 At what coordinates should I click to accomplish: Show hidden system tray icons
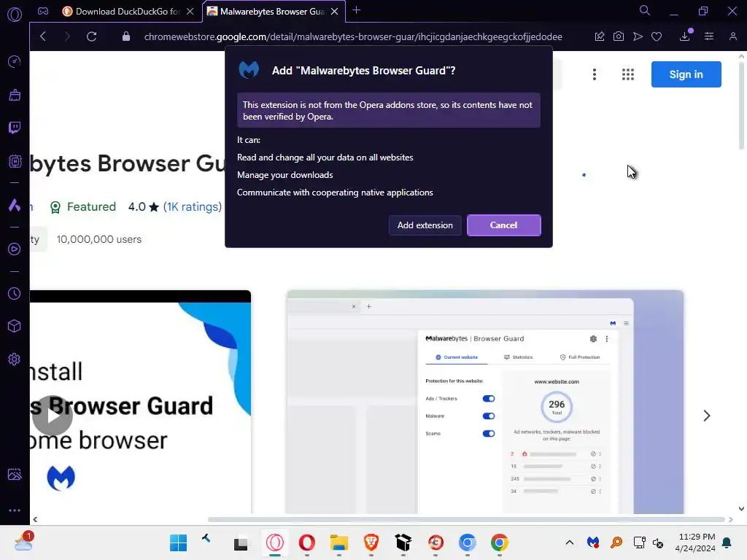click(569, 542)
